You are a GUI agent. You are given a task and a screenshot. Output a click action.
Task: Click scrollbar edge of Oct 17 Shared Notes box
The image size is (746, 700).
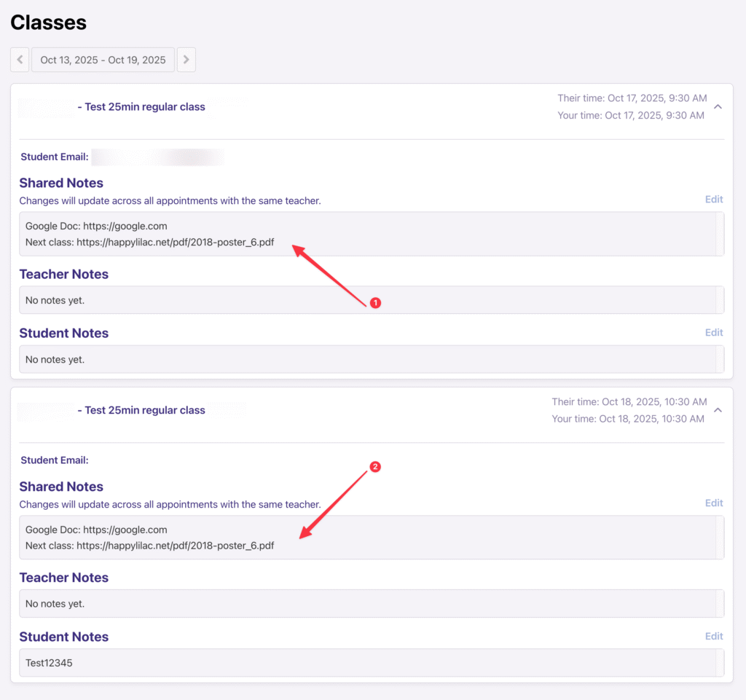(x=720, y=234)
